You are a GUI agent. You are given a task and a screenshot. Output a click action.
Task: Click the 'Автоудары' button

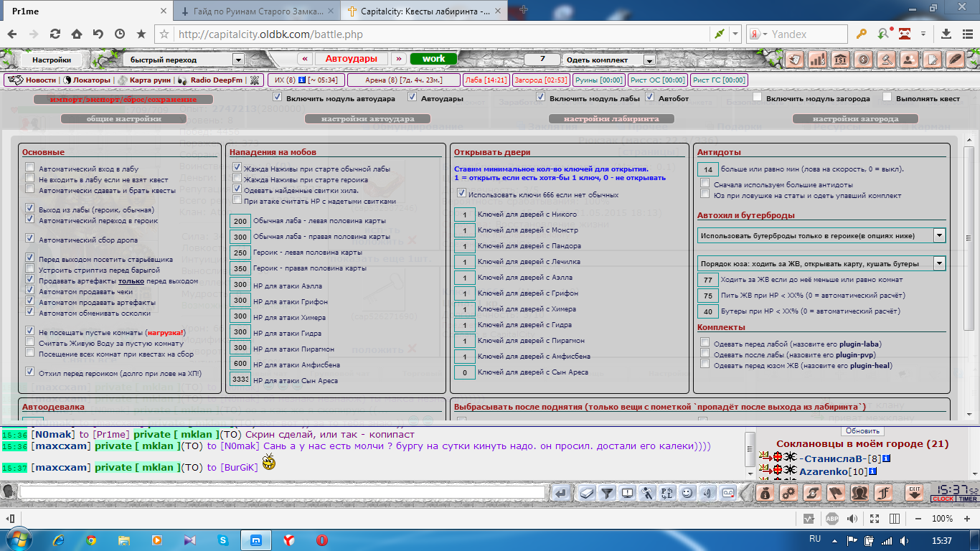[352, 59]
